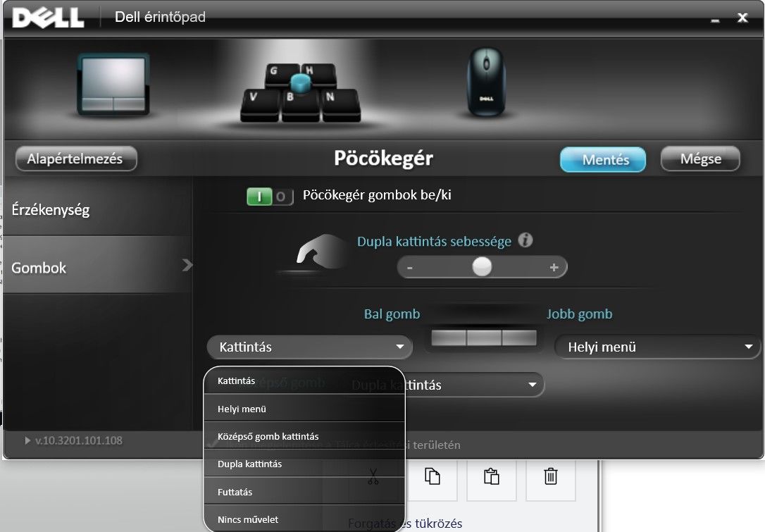
Task: Click the copy icon in background window
Action: [433, 476]
